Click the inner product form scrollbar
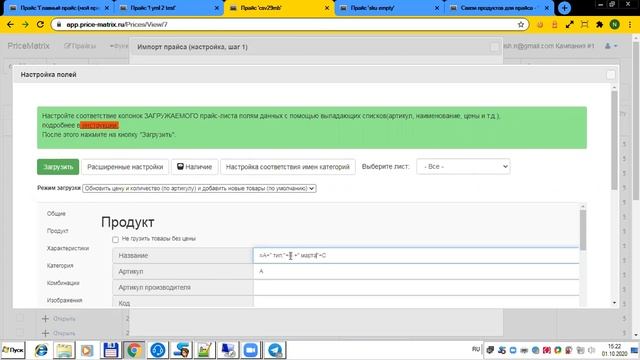The width and height of the screenshot is (640, 360). click(x=582, y=230)
